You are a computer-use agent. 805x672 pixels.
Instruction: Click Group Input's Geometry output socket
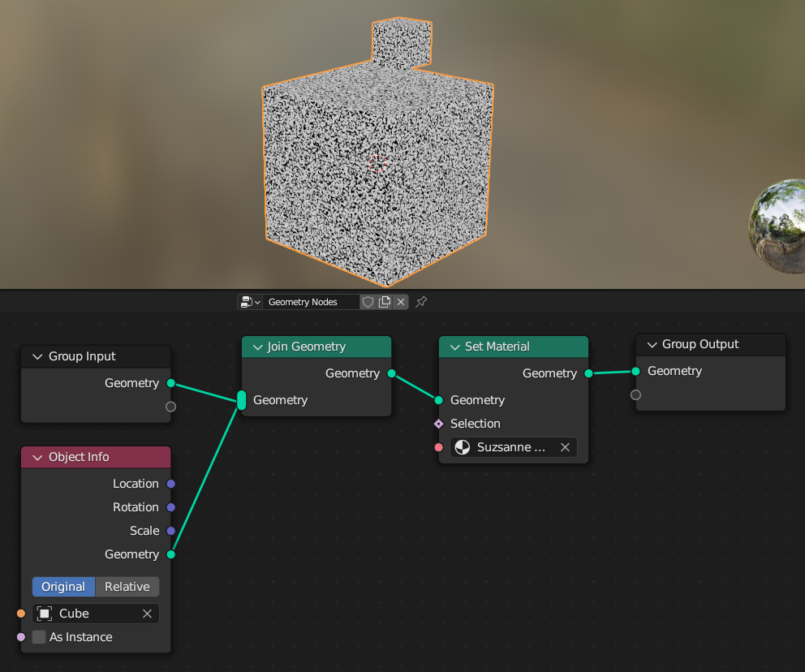171,384
